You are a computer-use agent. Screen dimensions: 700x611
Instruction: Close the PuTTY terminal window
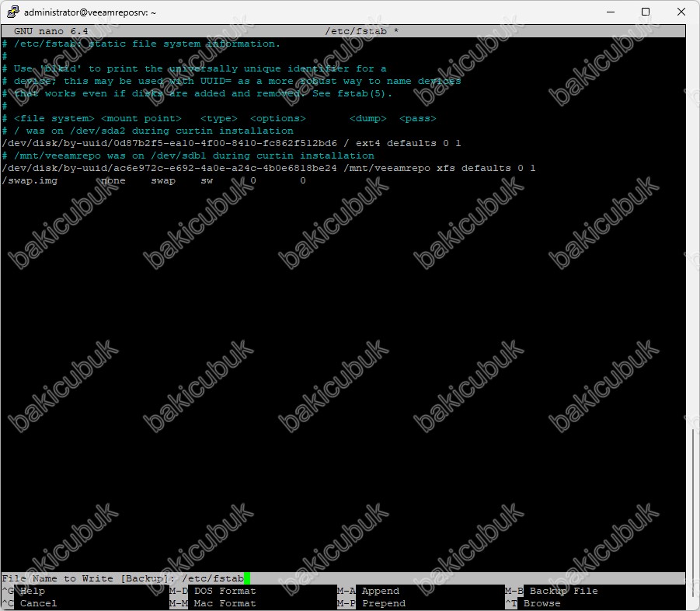(x=681, y=12)
